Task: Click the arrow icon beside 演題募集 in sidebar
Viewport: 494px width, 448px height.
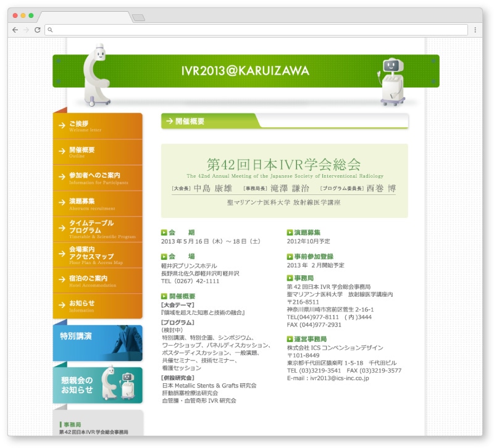Action: click(x=62, y=202)
